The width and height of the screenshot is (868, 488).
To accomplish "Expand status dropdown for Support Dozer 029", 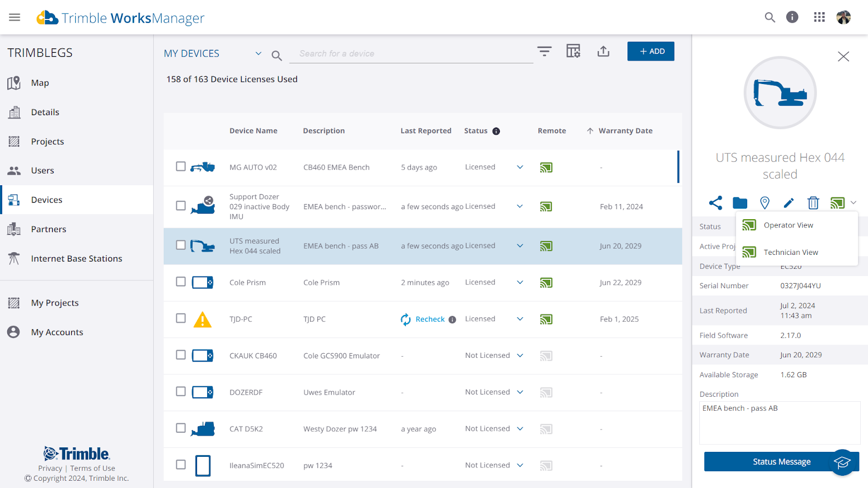I will [x=520, y=206].
